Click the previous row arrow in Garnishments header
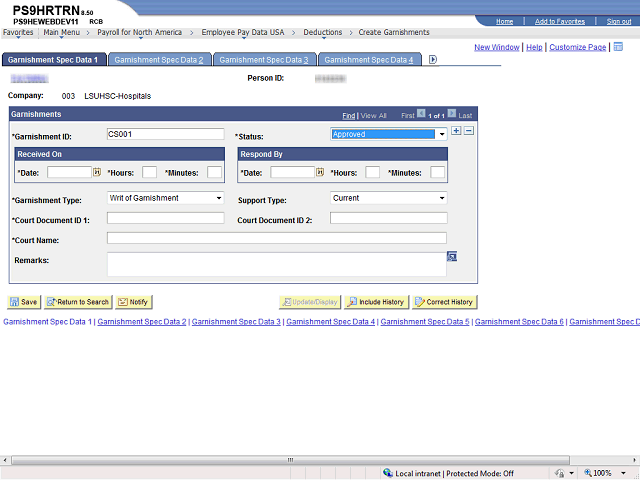 tap(421, 115)
